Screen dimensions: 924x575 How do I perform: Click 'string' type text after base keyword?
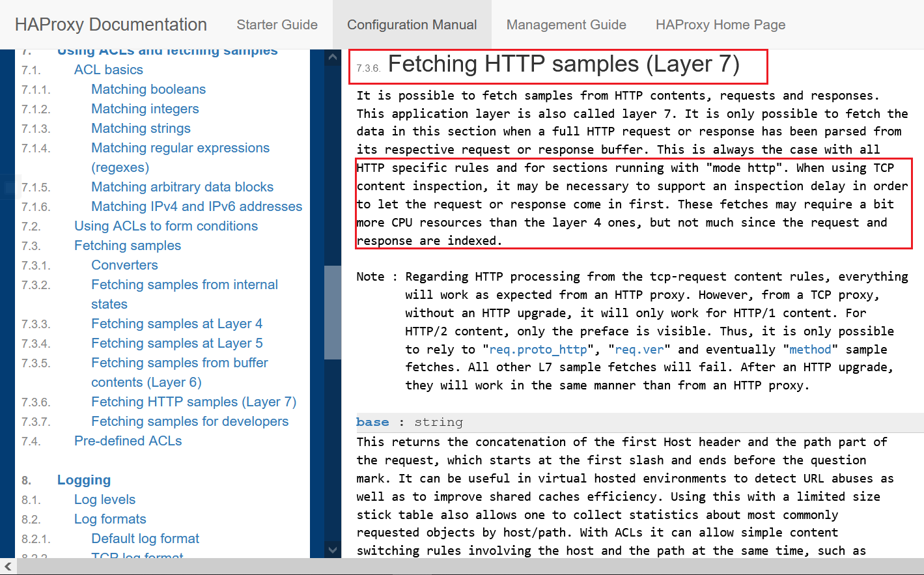click(438, 422)
